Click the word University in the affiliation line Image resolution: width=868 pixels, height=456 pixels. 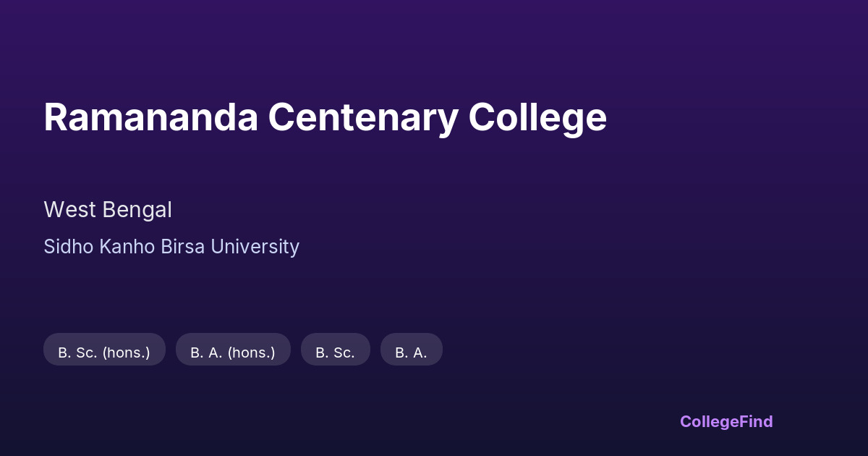(255, 247)
